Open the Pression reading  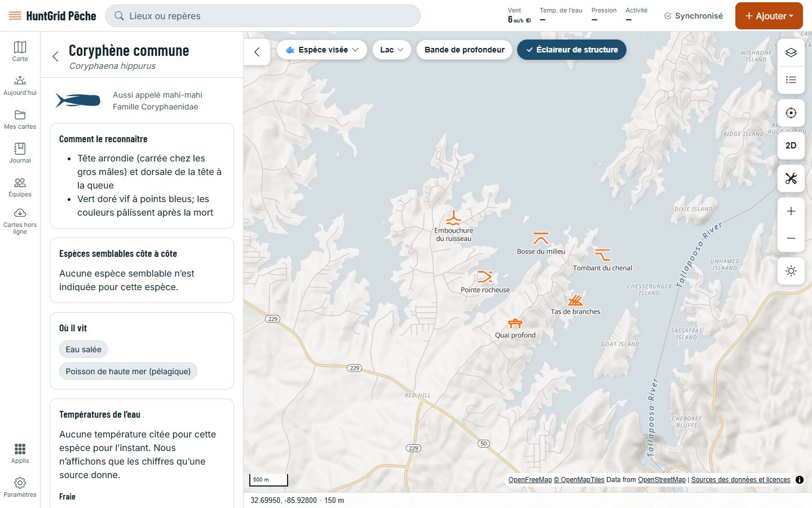tap(604, 15)
